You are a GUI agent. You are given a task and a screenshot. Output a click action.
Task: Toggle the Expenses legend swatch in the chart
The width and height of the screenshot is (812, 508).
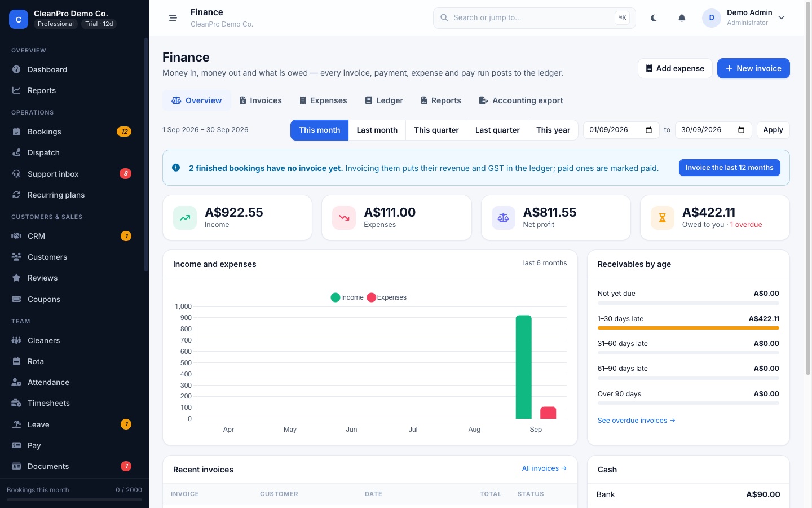click(372, 297)
